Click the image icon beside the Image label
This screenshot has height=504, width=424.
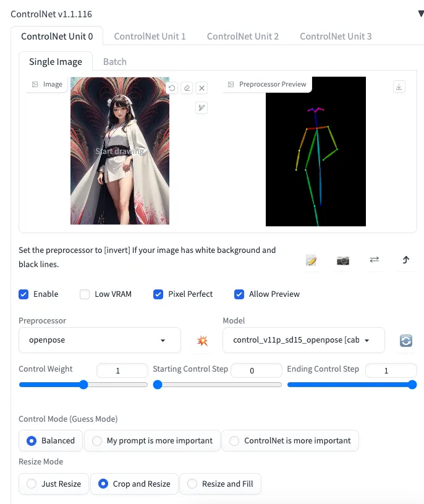[35, 84]
